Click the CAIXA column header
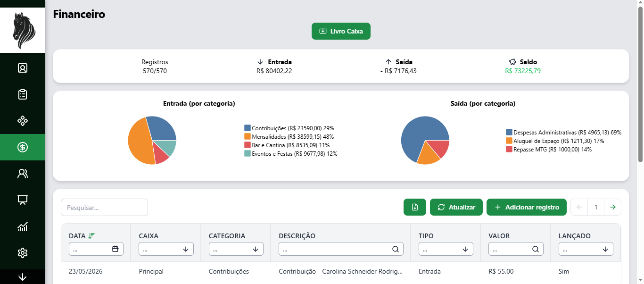Viewport: 644px width, 284px height. click(x=149, y=236)
